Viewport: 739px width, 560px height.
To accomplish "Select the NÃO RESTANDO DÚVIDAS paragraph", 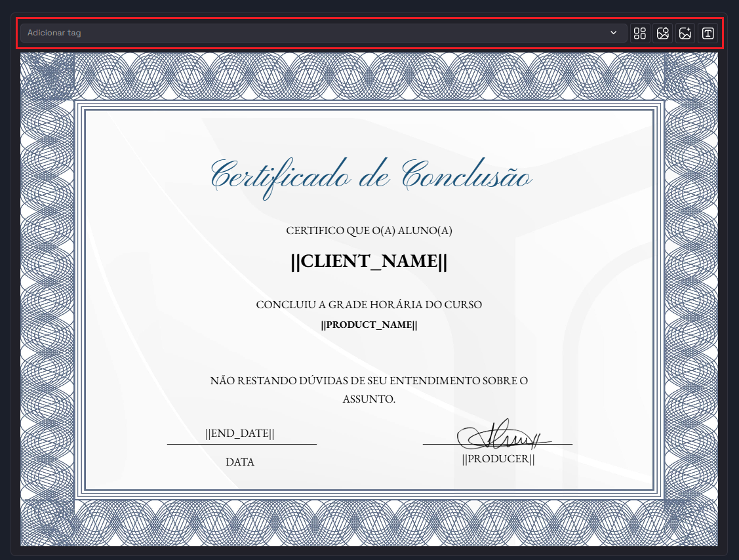I will (x=369, y=380).
